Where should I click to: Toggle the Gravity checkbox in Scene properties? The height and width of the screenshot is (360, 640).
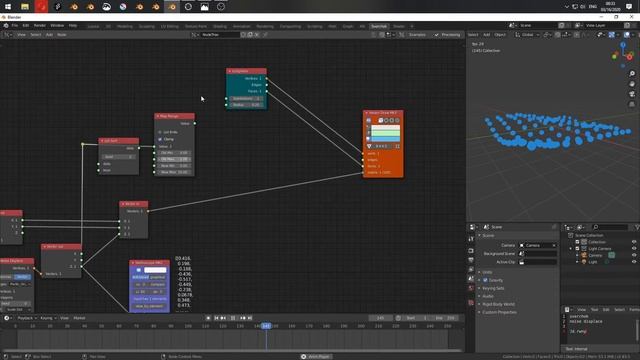(485, 280)
